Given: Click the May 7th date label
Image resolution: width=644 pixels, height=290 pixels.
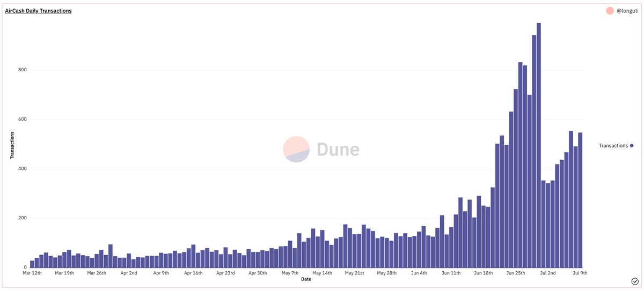Looking at the screenshot, I should [290, 273].
